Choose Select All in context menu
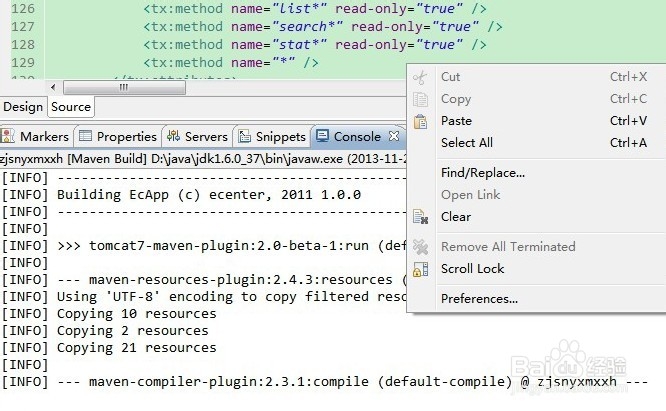 click(x=536, y=143)
